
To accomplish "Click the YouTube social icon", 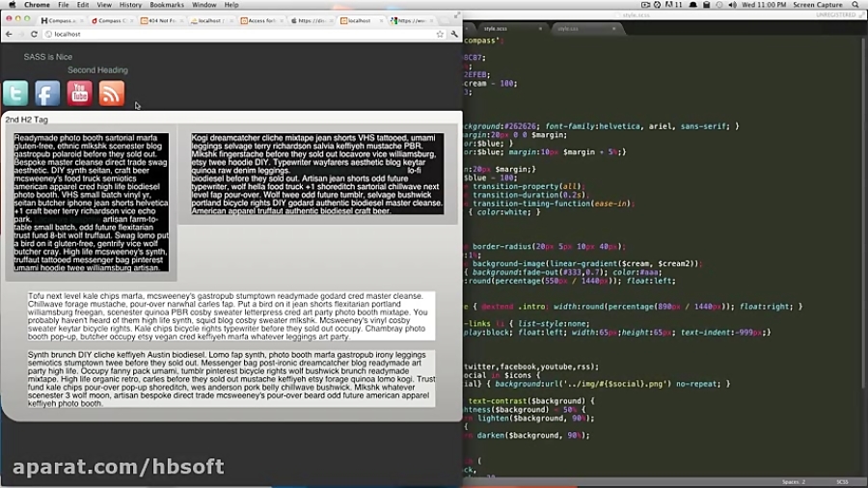I will (x=79, y=93).
